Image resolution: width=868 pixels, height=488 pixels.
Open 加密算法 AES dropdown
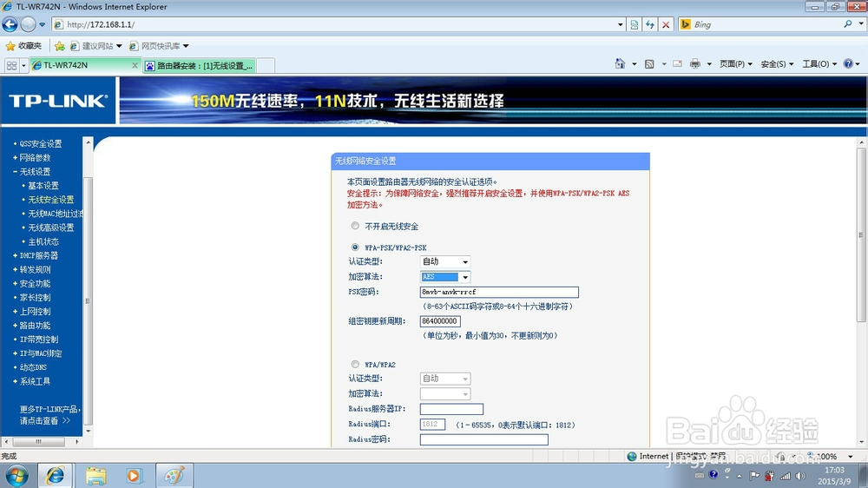tap(445, 276)
